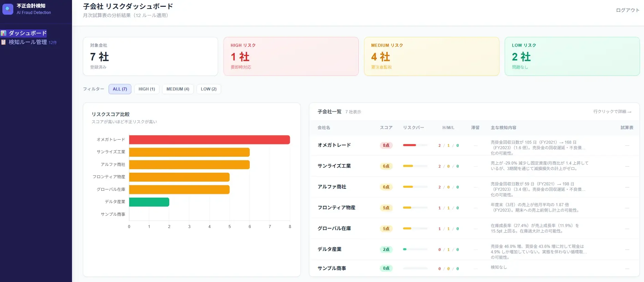Click the red オメガトレード chart bar
This screenshot has height=282, width=644.
(210, 140)
